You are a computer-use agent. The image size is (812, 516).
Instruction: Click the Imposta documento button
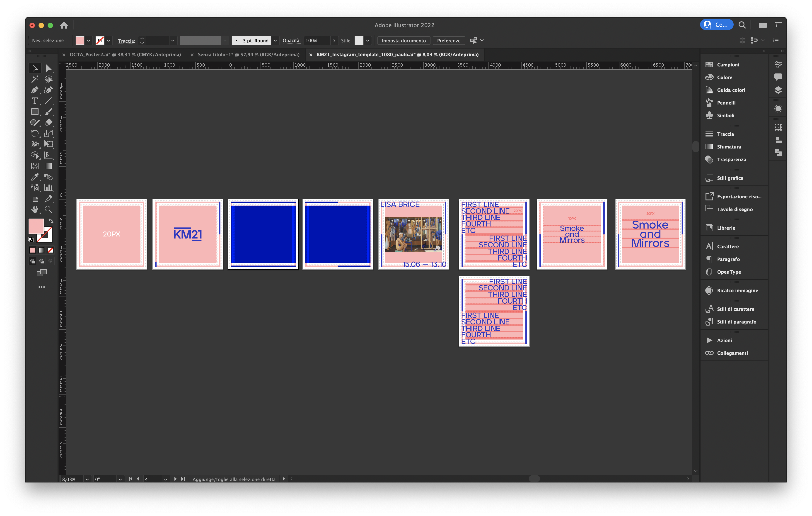pos(403,41)
